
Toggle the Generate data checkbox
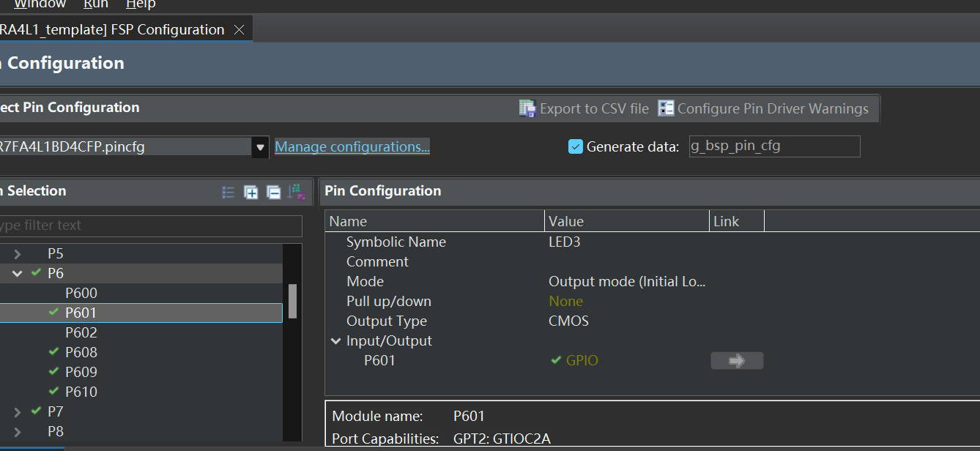click(576, 146)
